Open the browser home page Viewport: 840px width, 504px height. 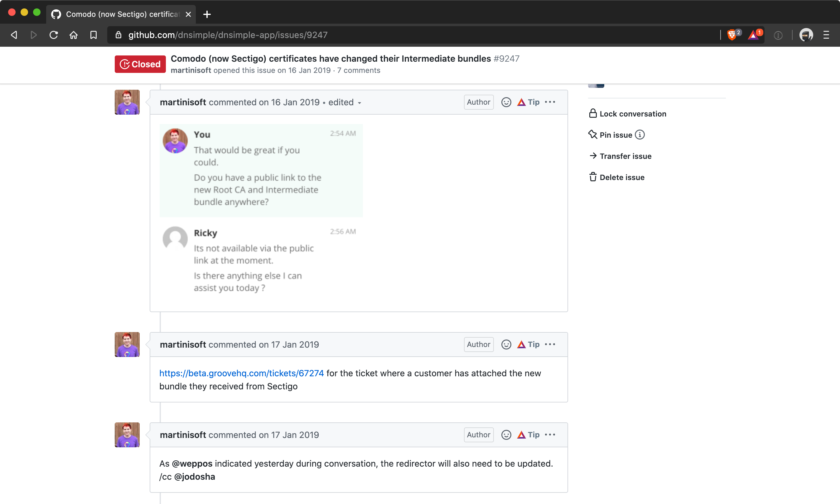[x=73, y=35]
